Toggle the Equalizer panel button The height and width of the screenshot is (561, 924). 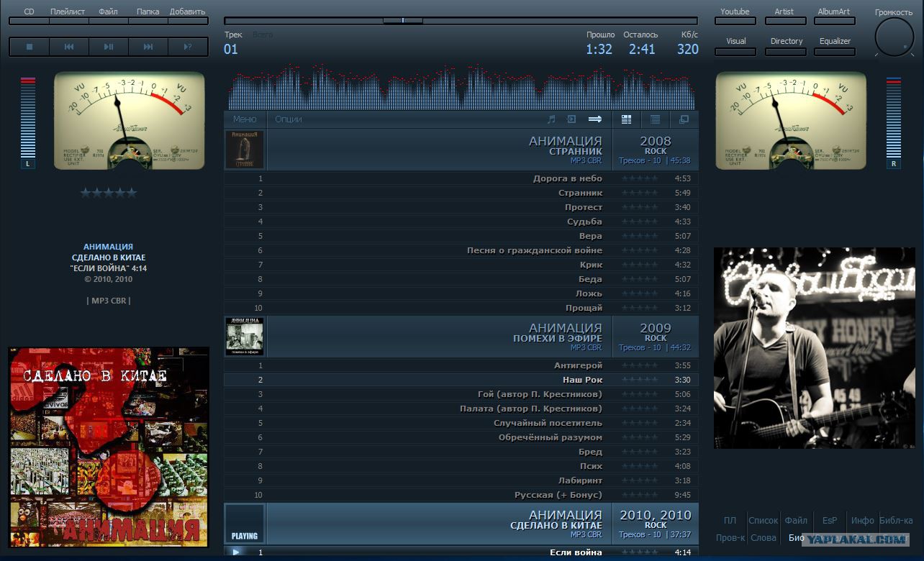[835, 46]
